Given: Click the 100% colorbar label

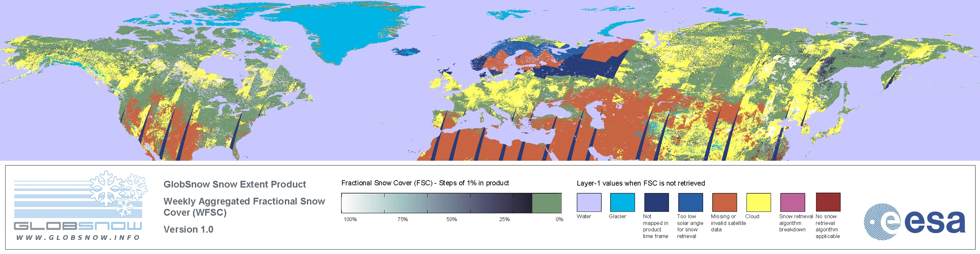Looking at the screenshot, I should tap(350, 219).
